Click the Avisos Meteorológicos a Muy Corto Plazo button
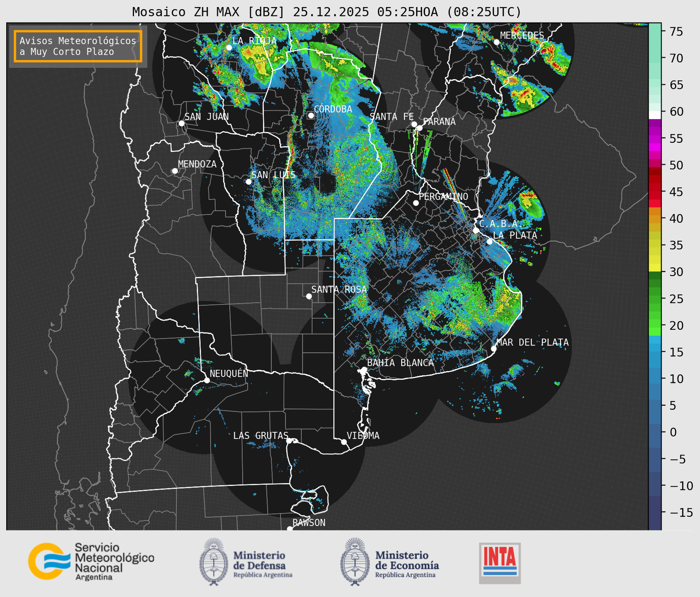 (x=78, y=46)
